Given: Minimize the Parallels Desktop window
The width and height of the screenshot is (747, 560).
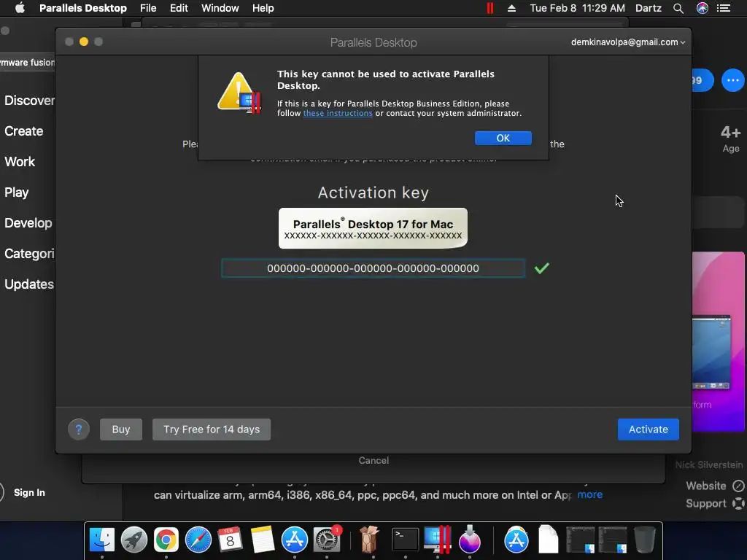Looking at the screenshot, I should 84,42.
